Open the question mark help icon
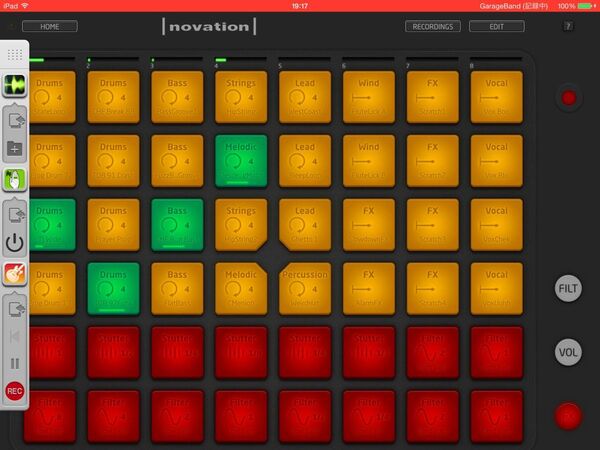This screenshot has width=600, height=450. coord(568,26)
